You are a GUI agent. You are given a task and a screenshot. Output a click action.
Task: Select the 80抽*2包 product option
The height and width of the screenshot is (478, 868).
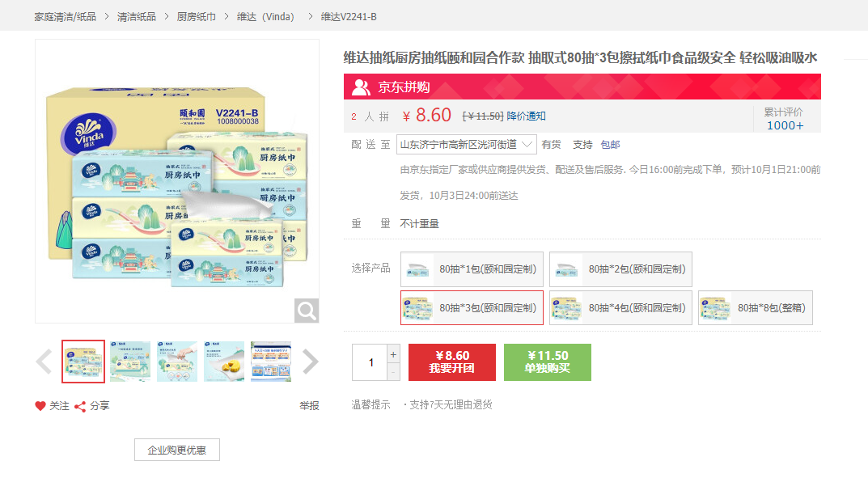click(x=620, y=269)
